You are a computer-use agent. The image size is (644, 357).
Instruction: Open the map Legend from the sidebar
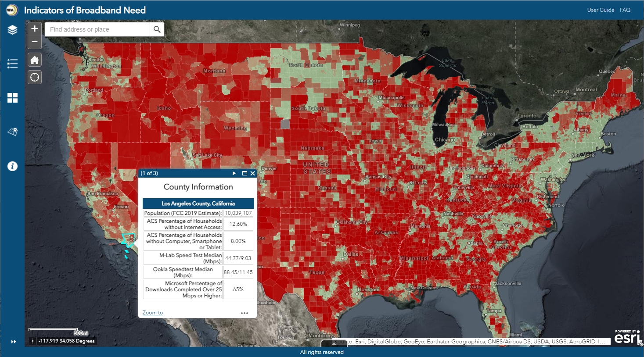click(x=12, y=63)
